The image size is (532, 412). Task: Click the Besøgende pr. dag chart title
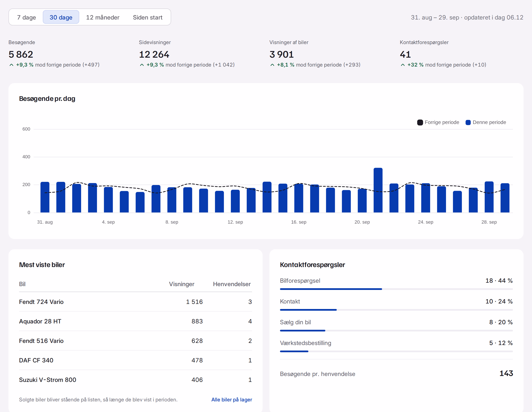[x=47, y=99]
